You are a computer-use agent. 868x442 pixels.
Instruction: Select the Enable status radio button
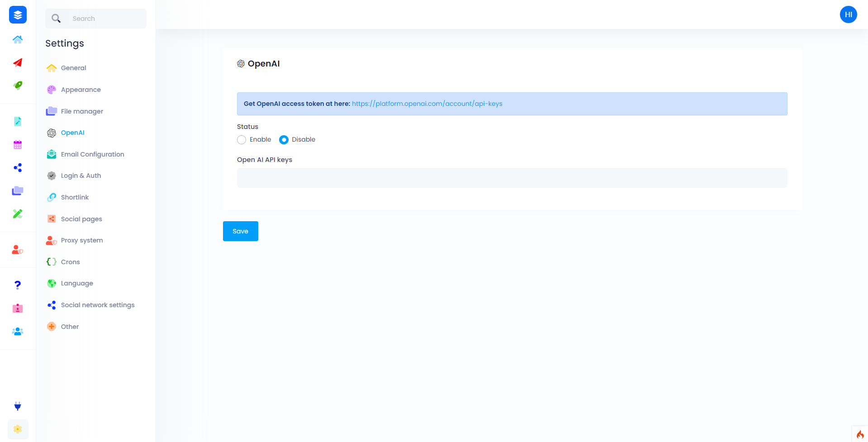click(242, 140)
